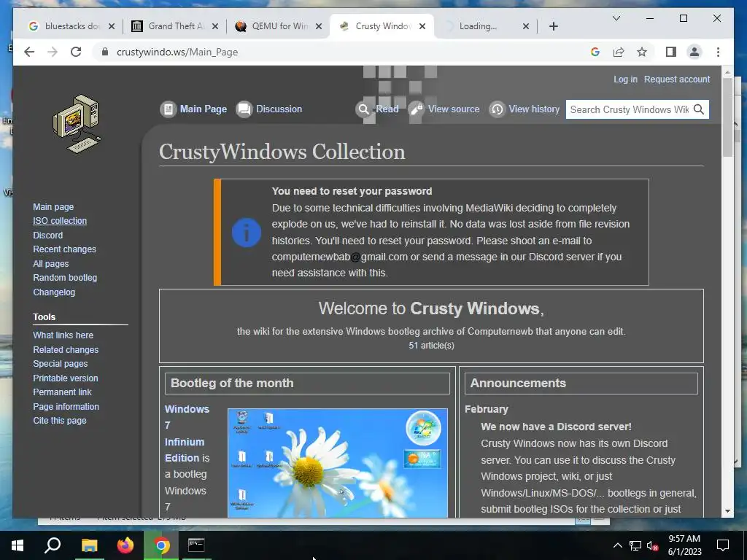Open File Explorer from taskbar
This screenshot has height=560, width=747.
pos(89,545)
